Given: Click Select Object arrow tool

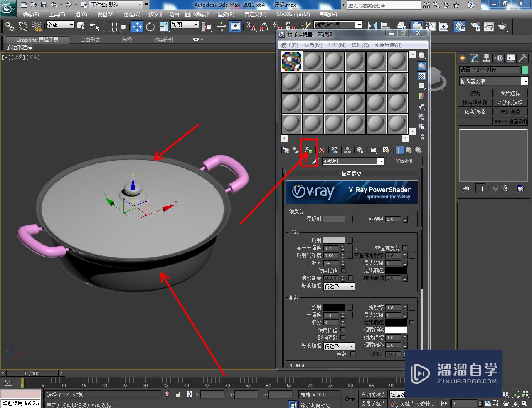Looking at the screenshot, I should (x=81, y=27).
